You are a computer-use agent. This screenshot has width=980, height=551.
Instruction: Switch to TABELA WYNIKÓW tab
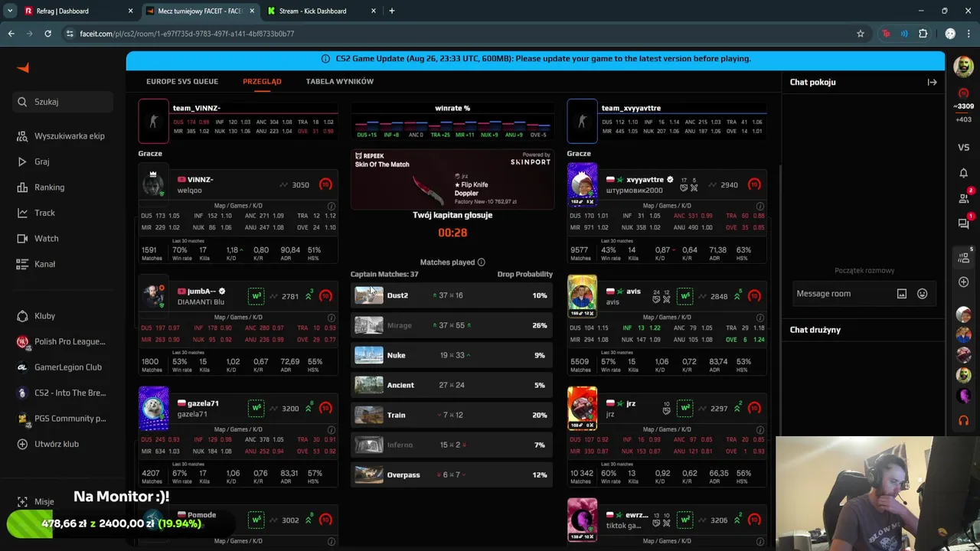point(340,81)
